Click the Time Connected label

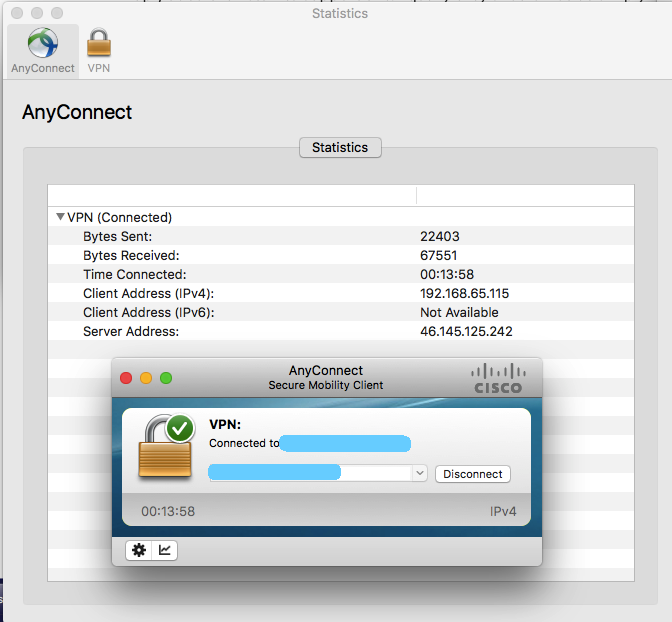point(135,274)
